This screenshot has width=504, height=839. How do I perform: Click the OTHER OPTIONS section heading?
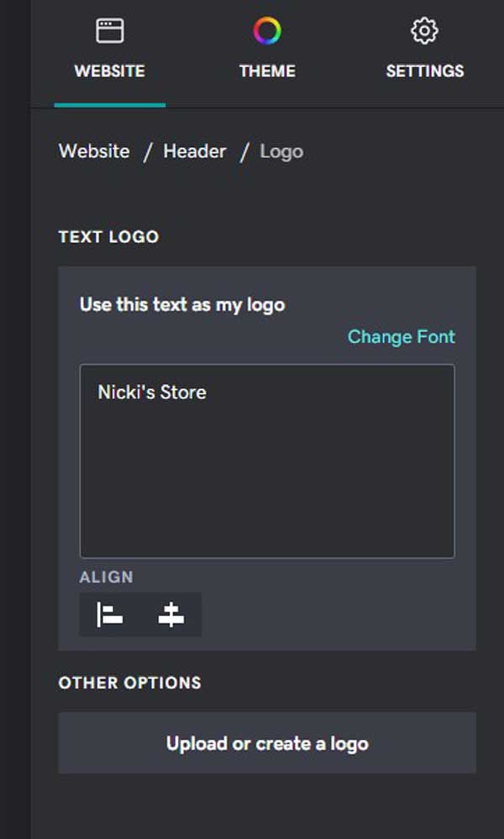(130, 683)
